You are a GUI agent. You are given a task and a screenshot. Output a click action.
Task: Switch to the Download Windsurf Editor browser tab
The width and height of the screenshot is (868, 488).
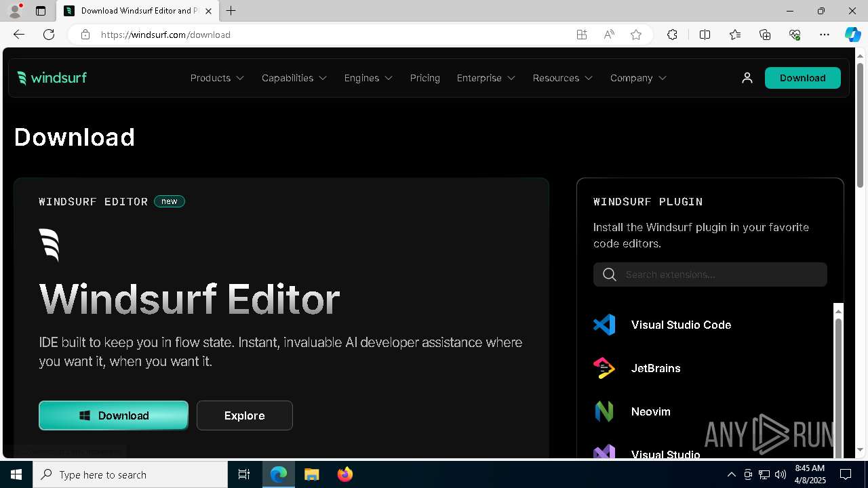tap(138, 11)
